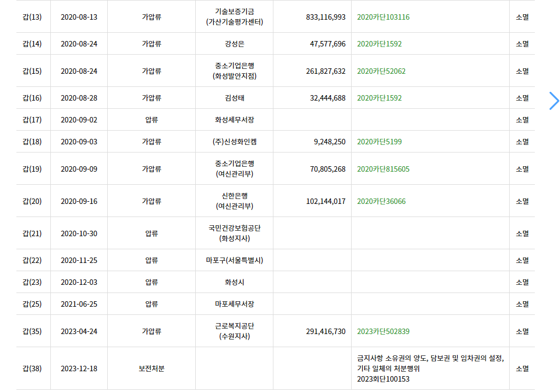Open case link 2020카단815605
The width and height of the screenshot is (560, 392).
pos(383,169)
